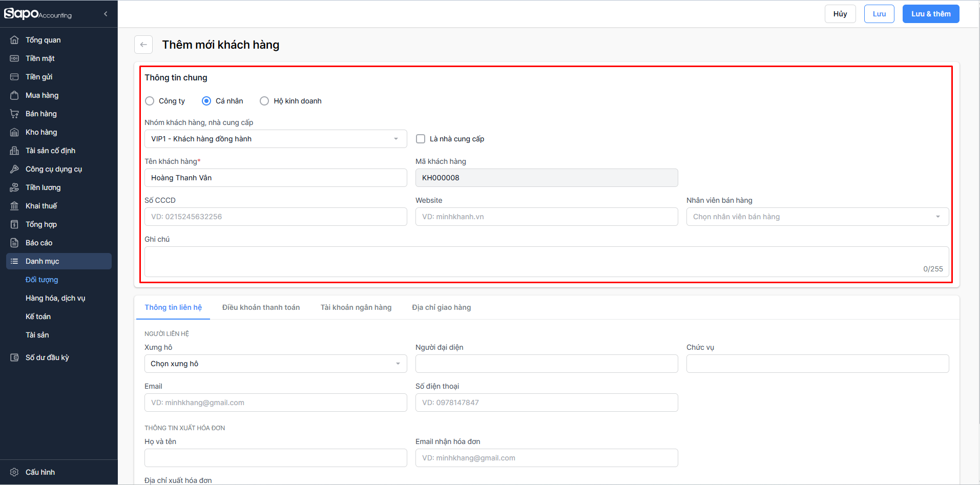Click the Bán hàng shopping cart icon
The height and width of the screenshot is (485, 980).
point(14,114)
